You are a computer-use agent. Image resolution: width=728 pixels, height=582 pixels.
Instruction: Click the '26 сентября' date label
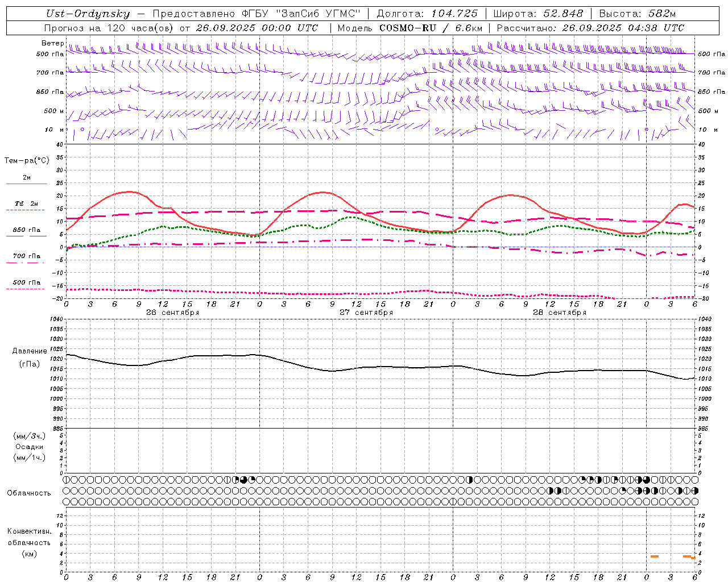click(x=172, y=313)
